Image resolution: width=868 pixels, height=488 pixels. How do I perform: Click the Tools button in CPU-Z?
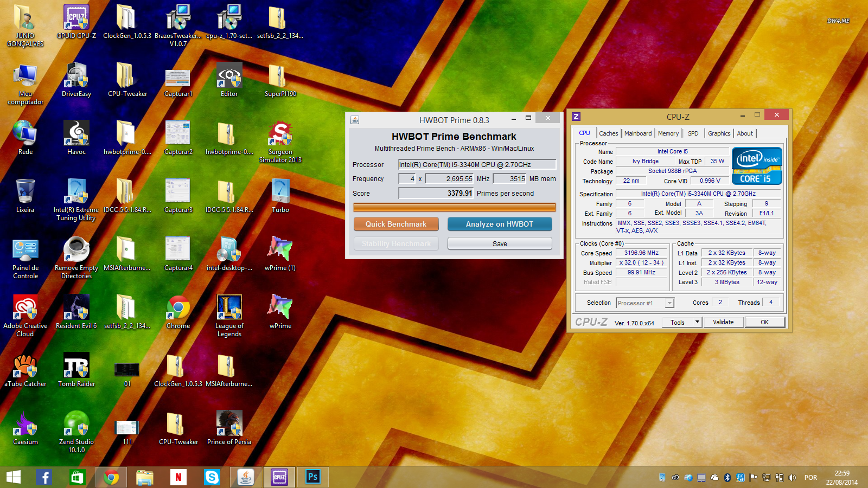point(678,322)
